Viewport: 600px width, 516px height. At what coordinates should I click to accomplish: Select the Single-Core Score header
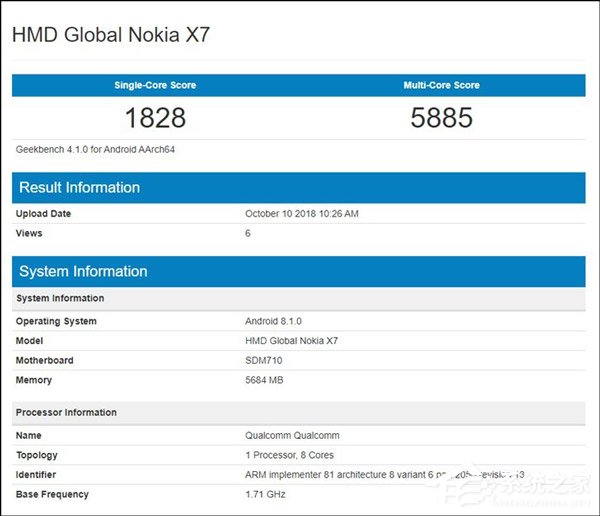click(155, 85)
